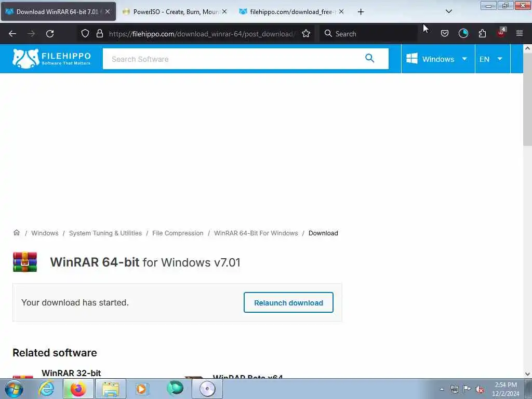Expand the EN language dropdown
Screen dimensions: 532x399
click(493, 59)
